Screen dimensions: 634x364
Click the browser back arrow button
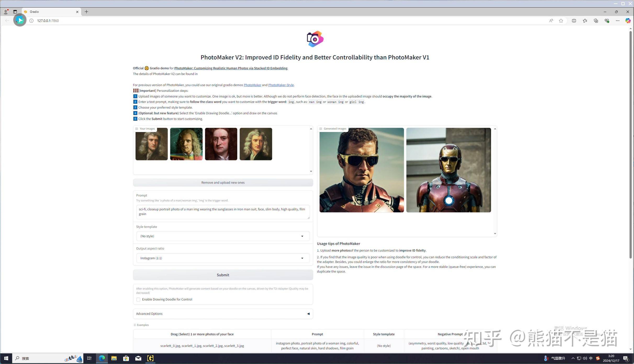(7, 21)
